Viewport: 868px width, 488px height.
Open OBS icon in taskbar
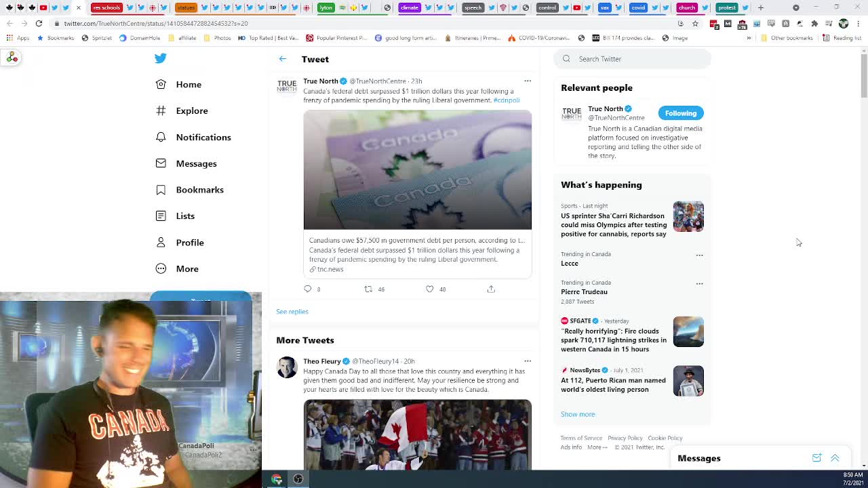pyautogui.click(x=298, y=479)
